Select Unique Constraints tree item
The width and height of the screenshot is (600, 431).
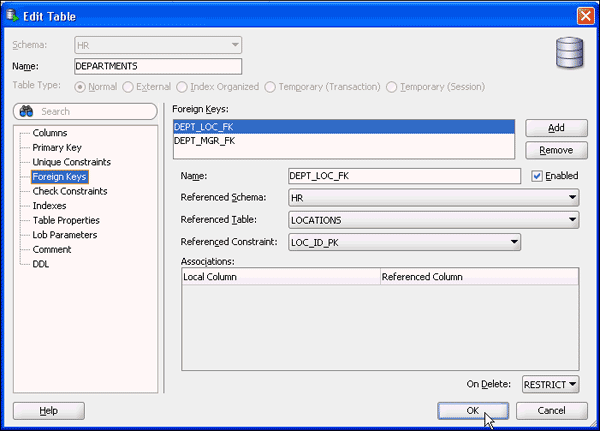(x=72, y=162)
